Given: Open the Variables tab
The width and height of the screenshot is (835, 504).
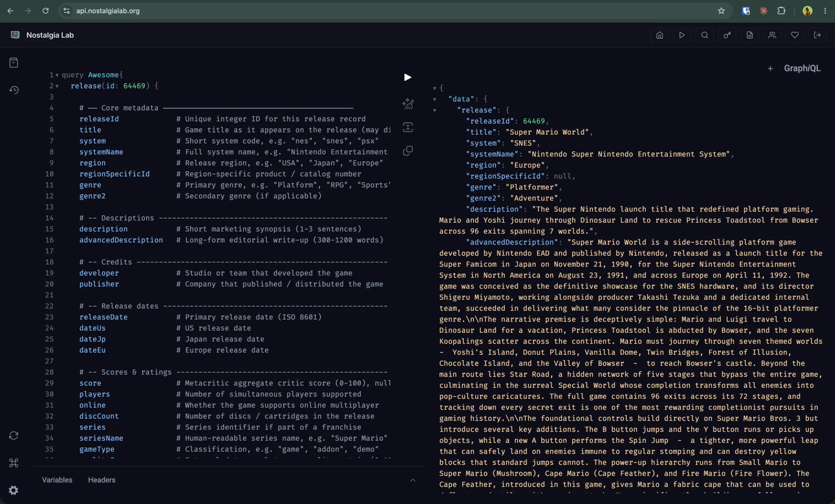Looking at the screenshot, I should pos(57,480).
